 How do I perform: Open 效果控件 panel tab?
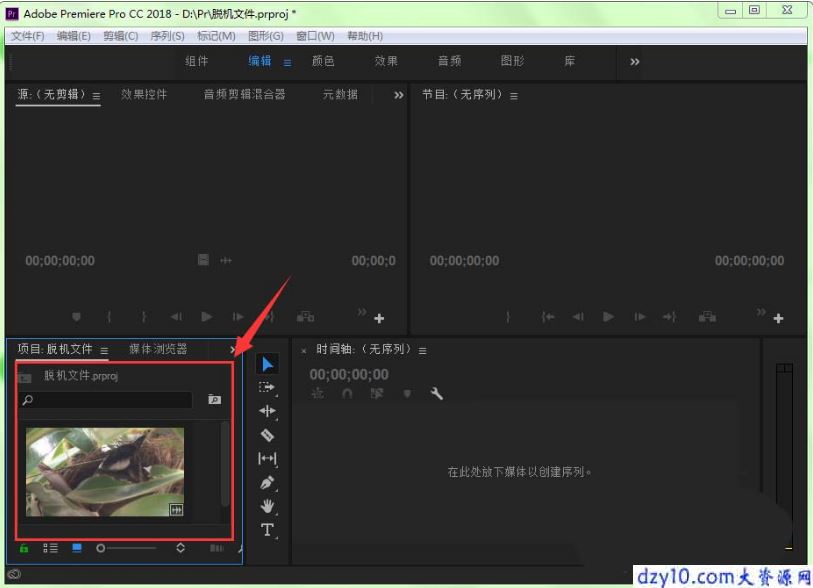144,94
